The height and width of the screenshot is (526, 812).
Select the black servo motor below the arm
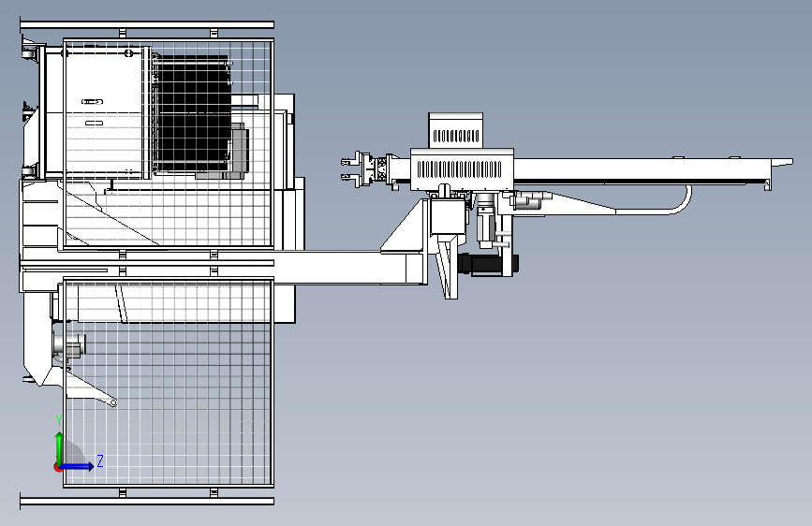488,265
